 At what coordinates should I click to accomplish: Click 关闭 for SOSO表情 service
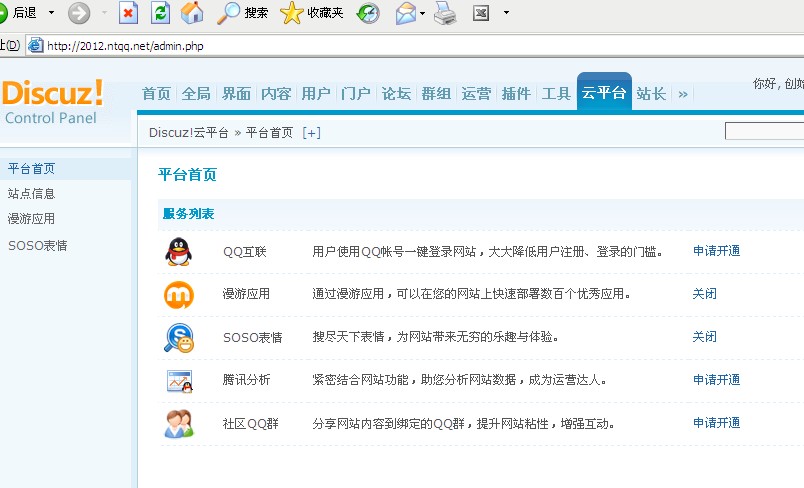705,337
